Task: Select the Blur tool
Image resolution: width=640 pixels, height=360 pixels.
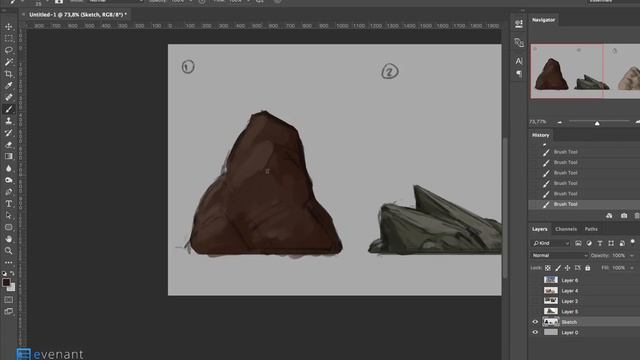Action: pos(9,168)
